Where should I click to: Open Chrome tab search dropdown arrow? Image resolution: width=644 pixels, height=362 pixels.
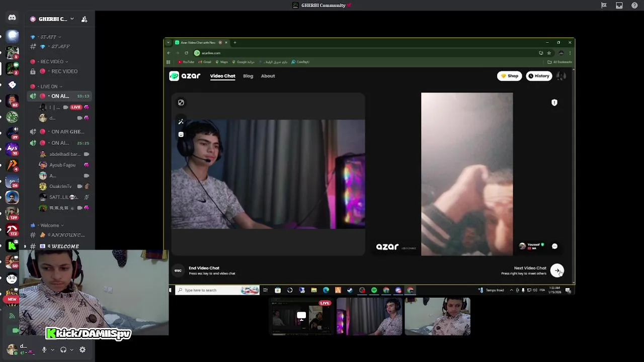168,43
